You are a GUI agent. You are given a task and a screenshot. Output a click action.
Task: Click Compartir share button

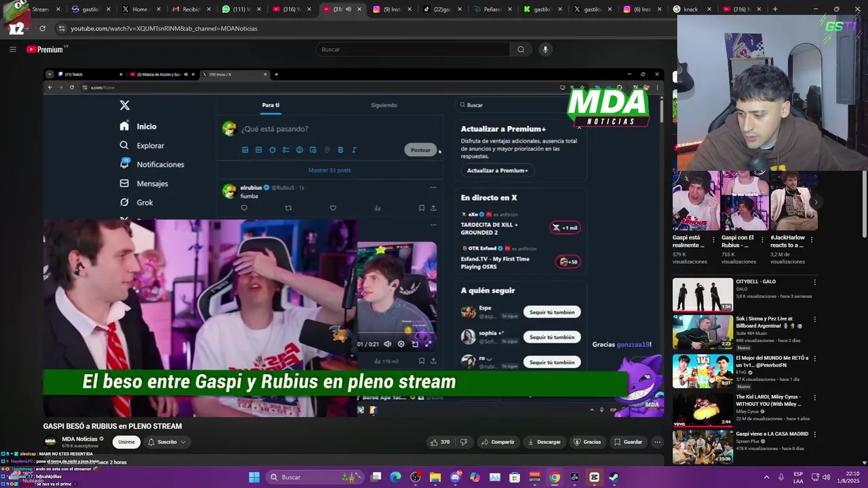pos(497,442)
